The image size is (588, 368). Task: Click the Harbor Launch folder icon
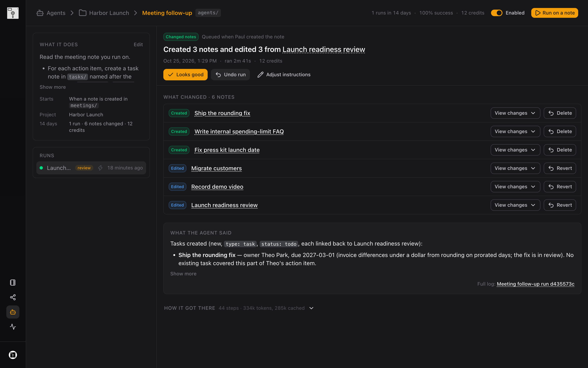[83, 13]
